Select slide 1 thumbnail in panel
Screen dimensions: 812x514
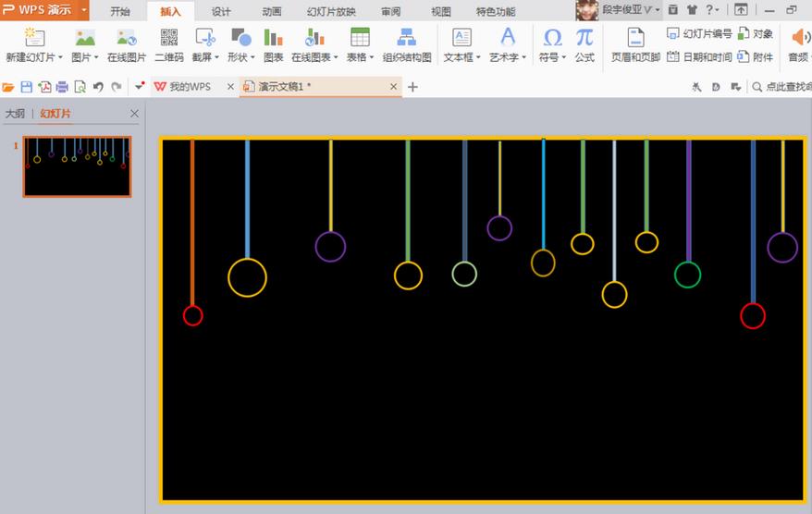tap(77, 166)
